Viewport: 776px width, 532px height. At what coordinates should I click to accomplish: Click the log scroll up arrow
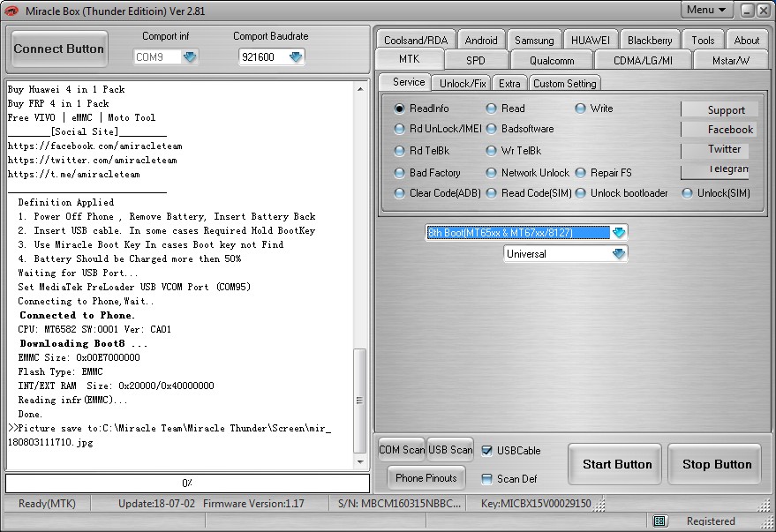click(x=360, y=89)
